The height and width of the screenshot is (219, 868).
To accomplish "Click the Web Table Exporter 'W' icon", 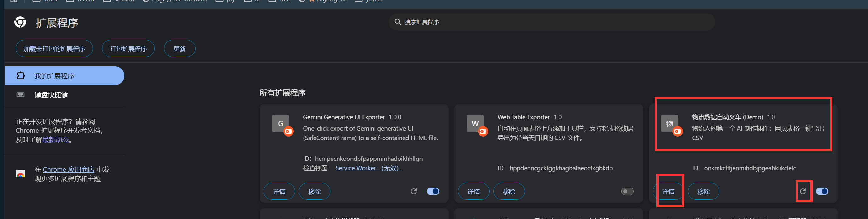I will 475,123.
